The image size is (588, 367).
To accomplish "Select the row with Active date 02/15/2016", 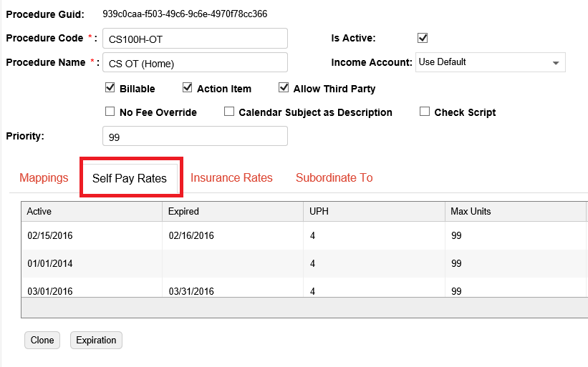I will (x=304, y=235).
